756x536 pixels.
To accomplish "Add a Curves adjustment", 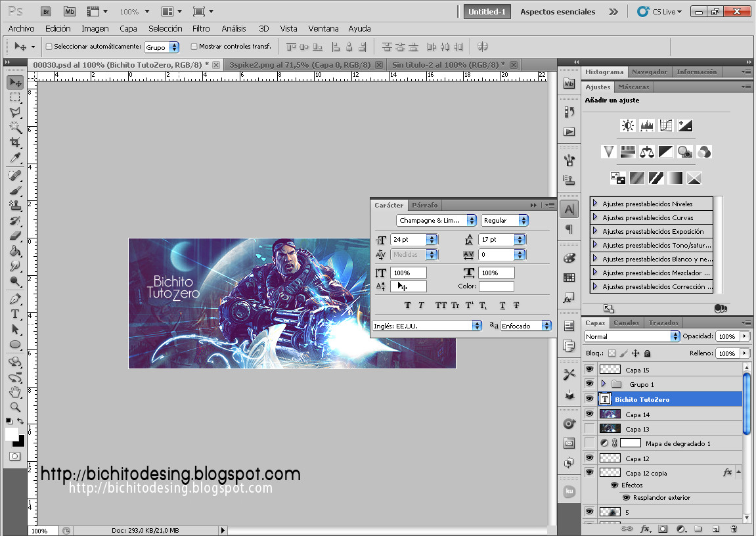I will coord(666,126).
